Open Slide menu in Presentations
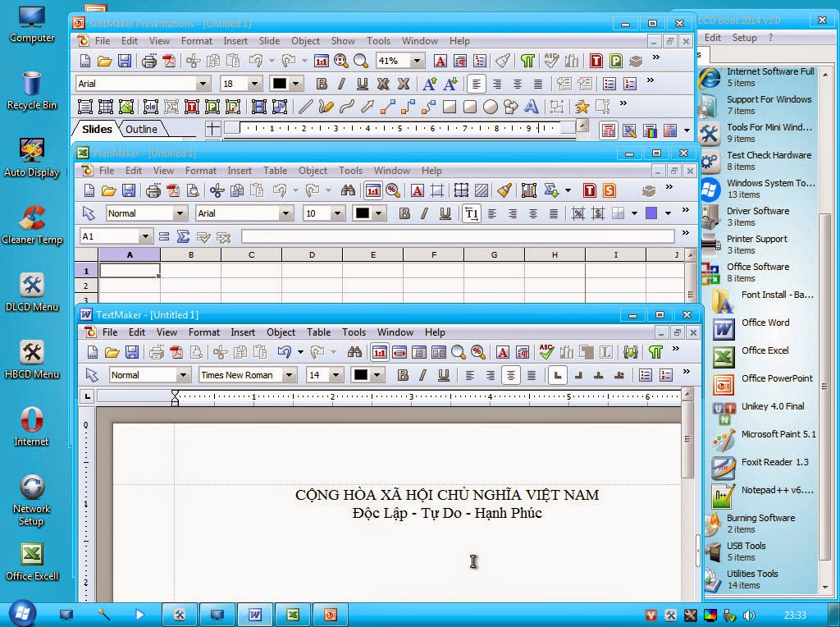 [x=269, y=41]
